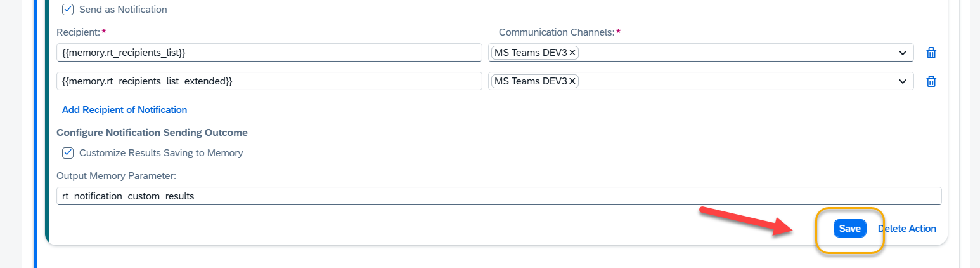Screen dimensions: 980x268
Task: Select MS Teams DEV3 token in second row
Action: (x=530, y=81)
